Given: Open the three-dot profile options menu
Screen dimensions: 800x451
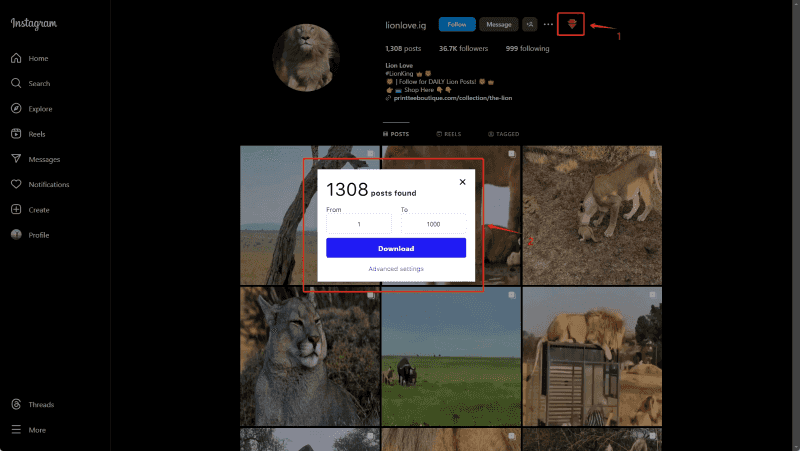Looking at the screenshot, I should (x=548, y=24).
